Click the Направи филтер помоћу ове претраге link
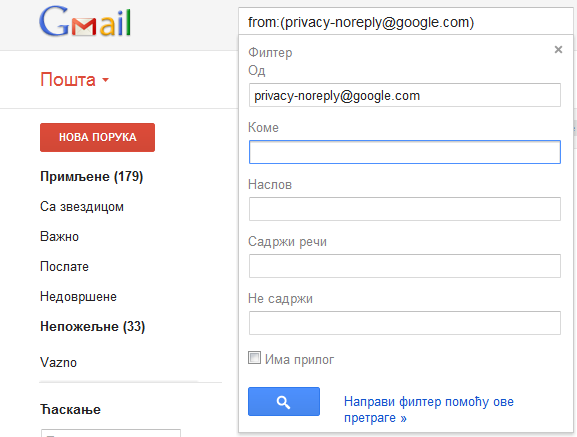Image resolution: width=577 pixels, height=437 pixels. click(x=429, y=410)
